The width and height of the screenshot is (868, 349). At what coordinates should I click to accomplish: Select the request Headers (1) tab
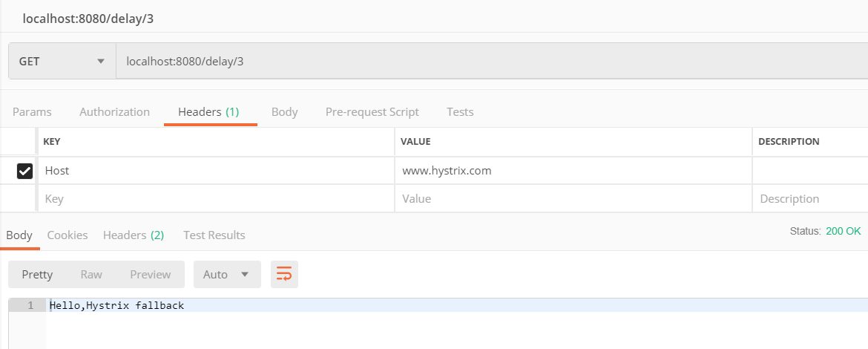tap(208, 112)
